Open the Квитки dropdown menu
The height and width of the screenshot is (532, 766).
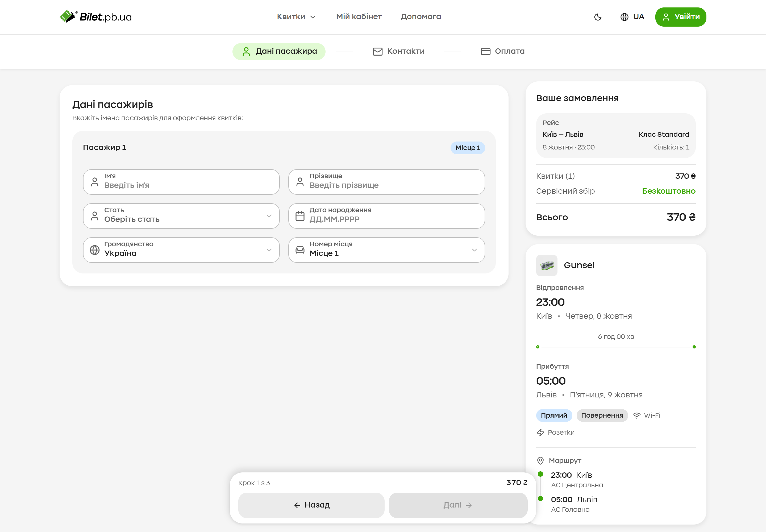[x=296, y=17]
